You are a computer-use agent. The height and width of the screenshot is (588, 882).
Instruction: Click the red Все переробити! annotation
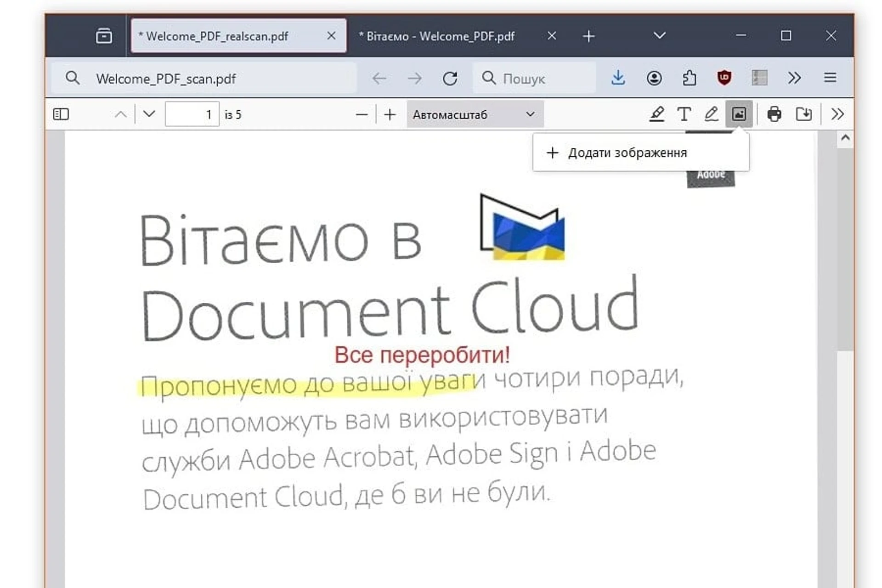coord(422,355)
